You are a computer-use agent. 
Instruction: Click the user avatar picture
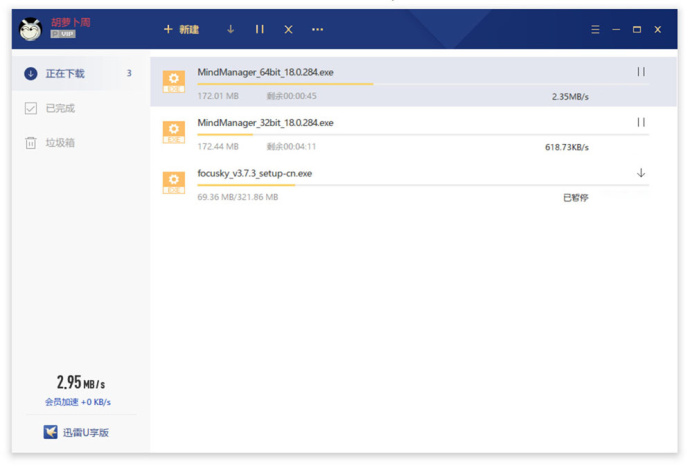30,29
